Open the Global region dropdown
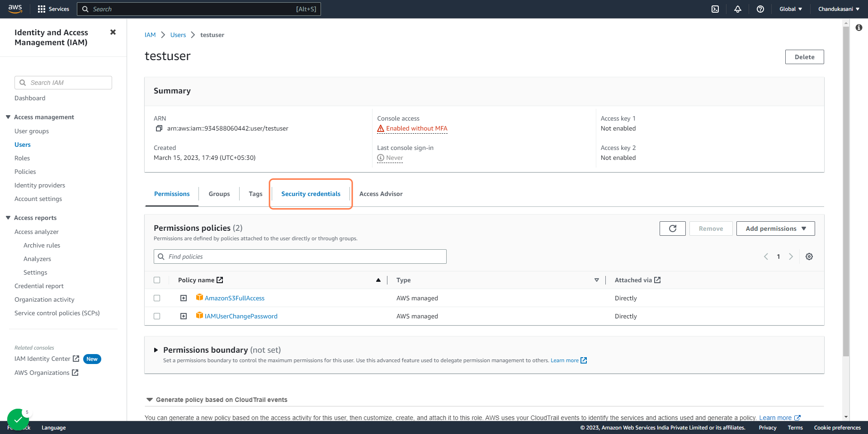 click(x=791, y=9)
